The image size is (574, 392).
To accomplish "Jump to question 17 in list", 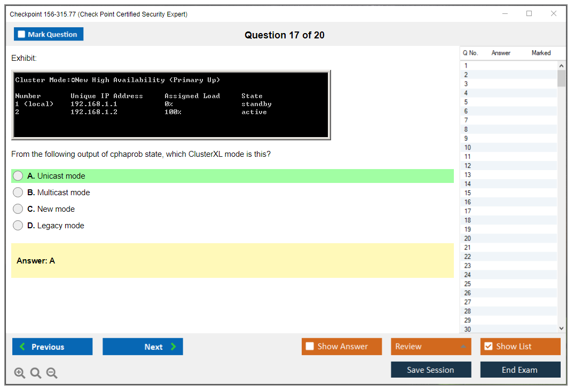I will pyautogui.click(x=468, y=211).
